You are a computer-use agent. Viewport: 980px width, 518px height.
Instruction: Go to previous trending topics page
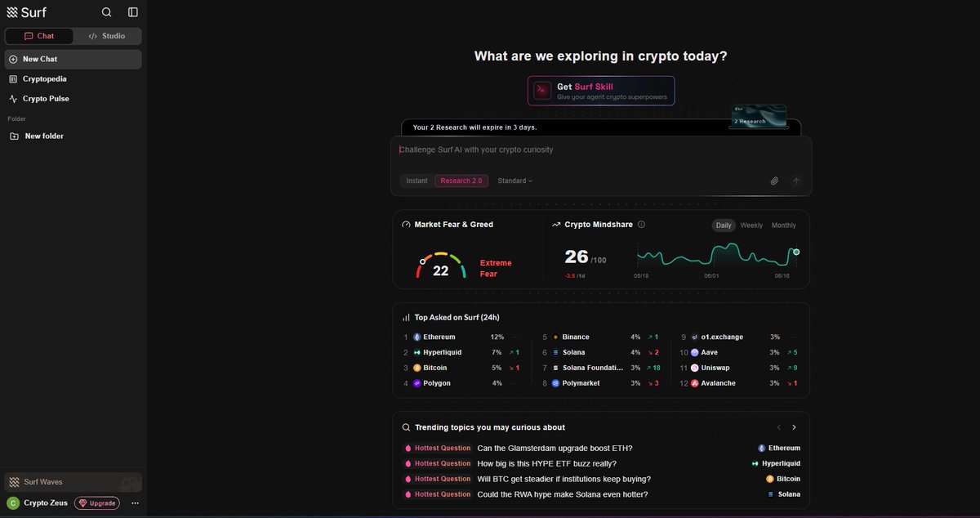778,427
